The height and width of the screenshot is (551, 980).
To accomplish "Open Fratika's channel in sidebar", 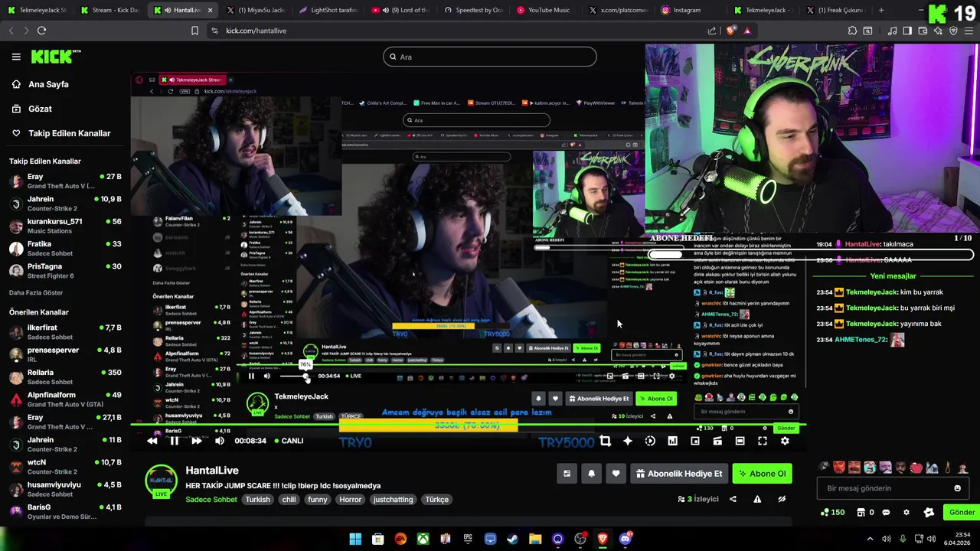I will [x=65, y=249].
